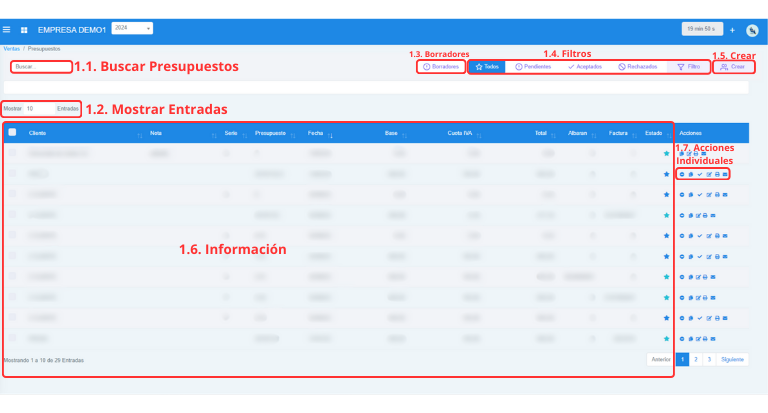Screen dimensions: 768x413
Task: Click the blue status star in the third row
Action: click(x=666, y=195)
